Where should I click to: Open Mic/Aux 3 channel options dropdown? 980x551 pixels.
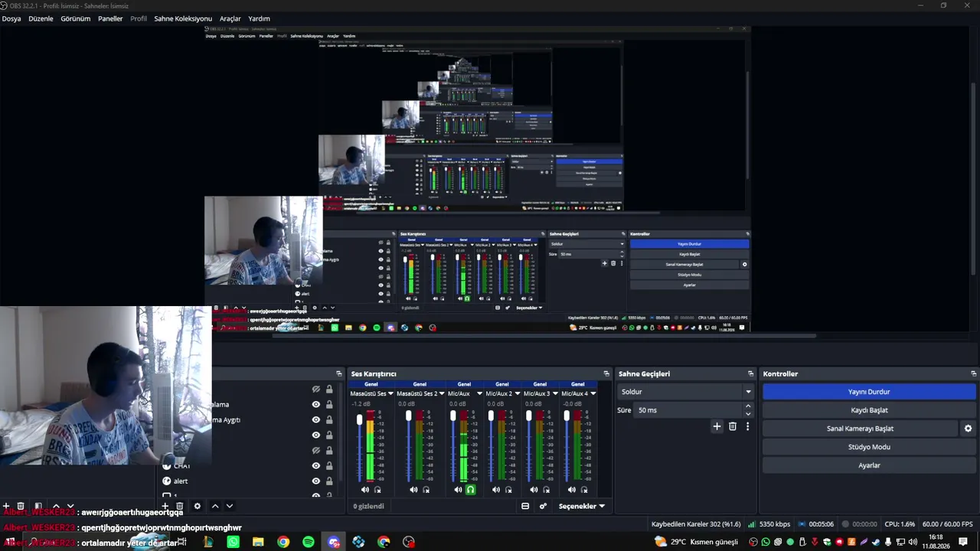555,393
